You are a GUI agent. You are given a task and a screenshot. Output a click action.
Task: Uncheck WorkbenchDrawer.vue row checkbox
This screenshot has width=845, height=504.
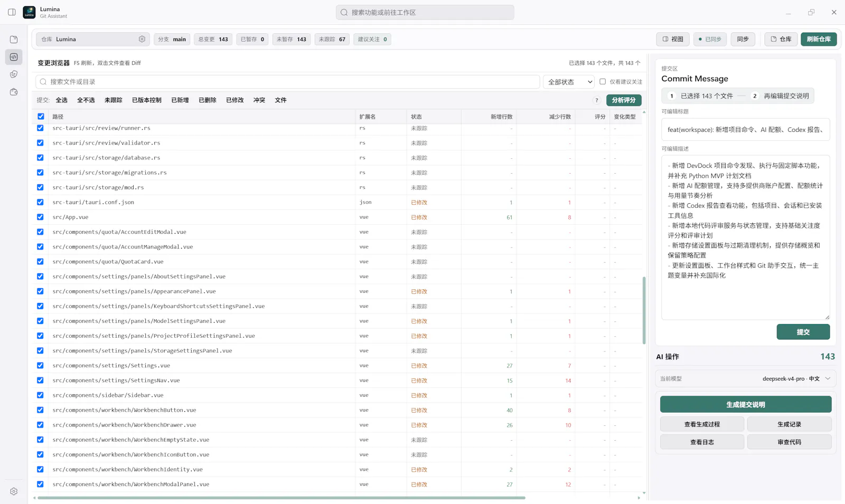pyautogui.click(x=40, y=425)
